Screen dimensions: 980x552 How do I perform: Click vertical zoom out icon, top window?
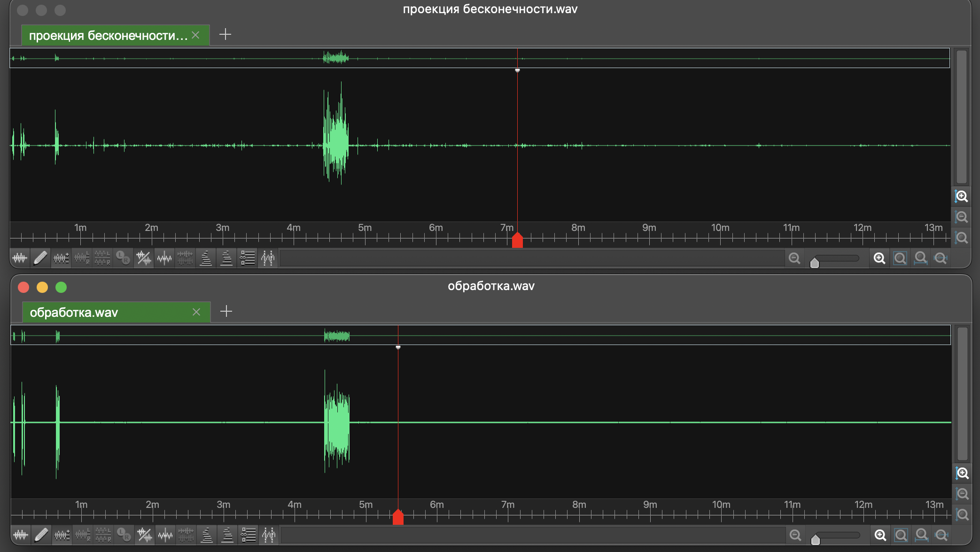coord(962,217)
